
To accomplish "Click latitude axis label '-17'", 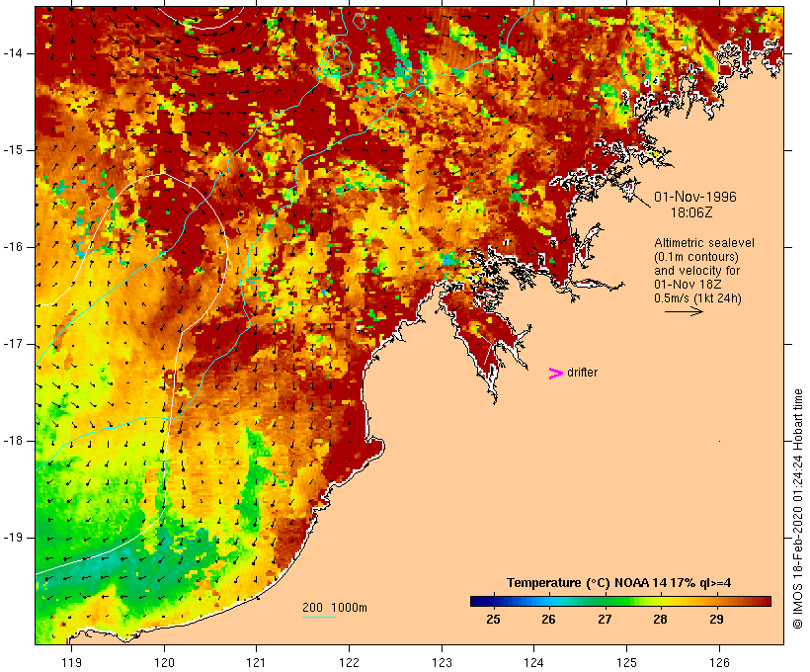I will (x=12, y=344).
